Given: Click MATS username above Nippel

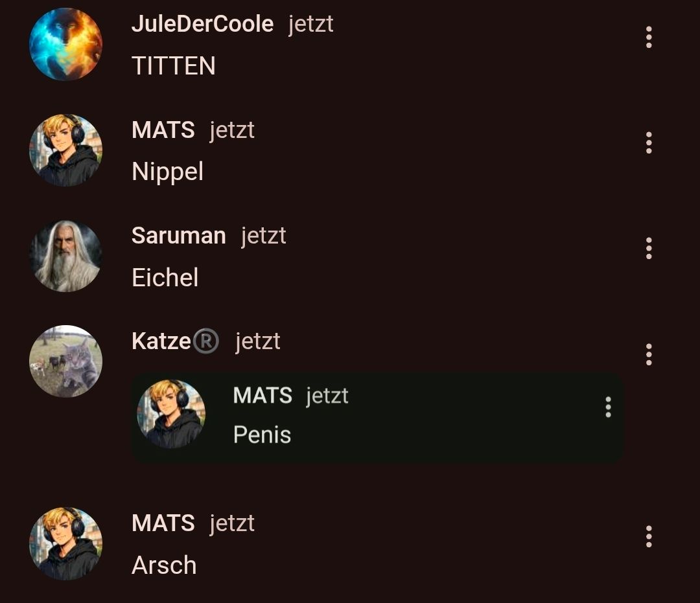Looking at the screenshot, I should (x=163, y=130).
